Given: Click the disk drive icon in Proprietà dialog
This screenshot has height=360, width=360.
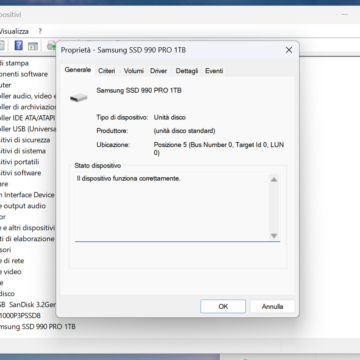Looking at the screenshot, I should tap(79, 98).
